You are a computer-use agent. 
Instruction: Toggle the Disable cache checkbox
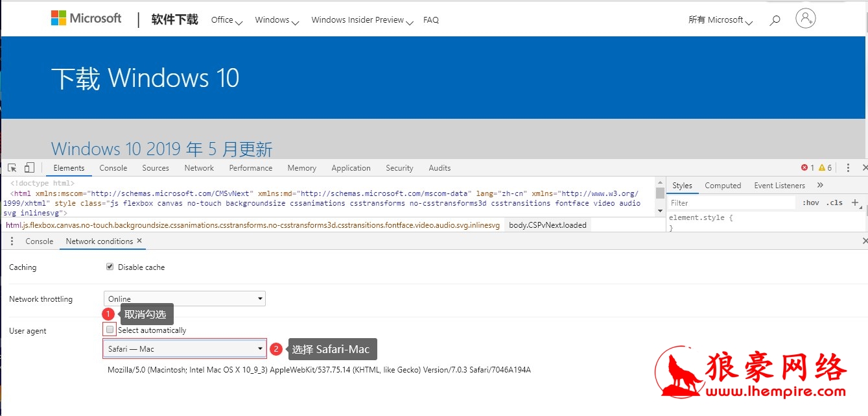pos(110,267)
